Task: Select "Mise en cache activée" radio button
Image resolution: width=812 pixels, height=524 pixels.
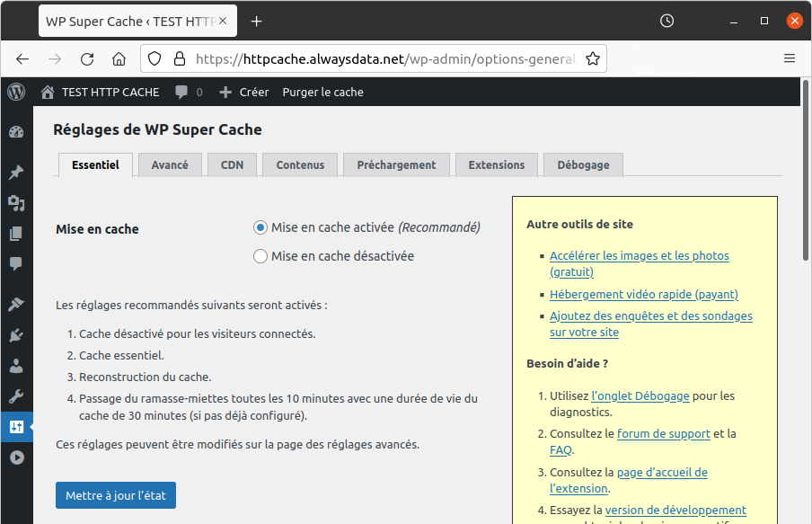Action: pyautogui.click(x=260, y=227)
